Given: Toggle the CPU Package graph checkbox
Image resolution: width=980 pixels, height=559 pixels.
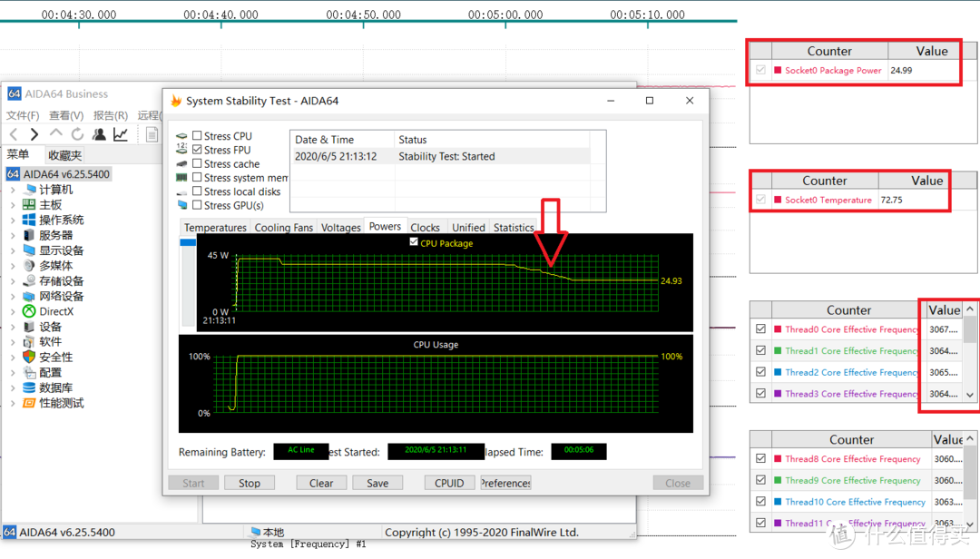Looking at the screenshot, I should click(x=414, y=241).
